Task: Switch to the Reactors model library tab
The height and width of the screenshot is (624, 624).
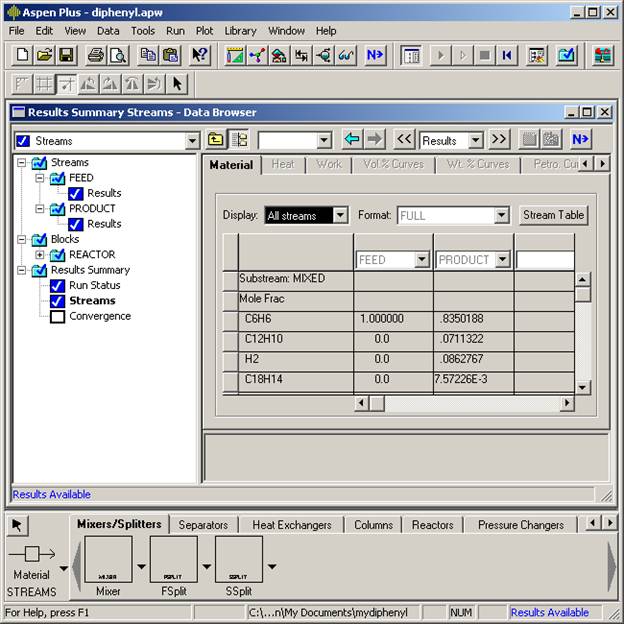Action: [x=432, y=525]
